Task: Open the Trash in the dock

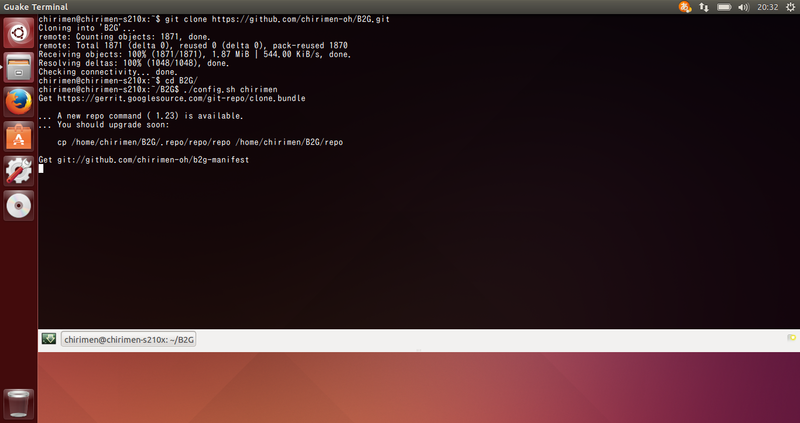Action: click(19, 404)
